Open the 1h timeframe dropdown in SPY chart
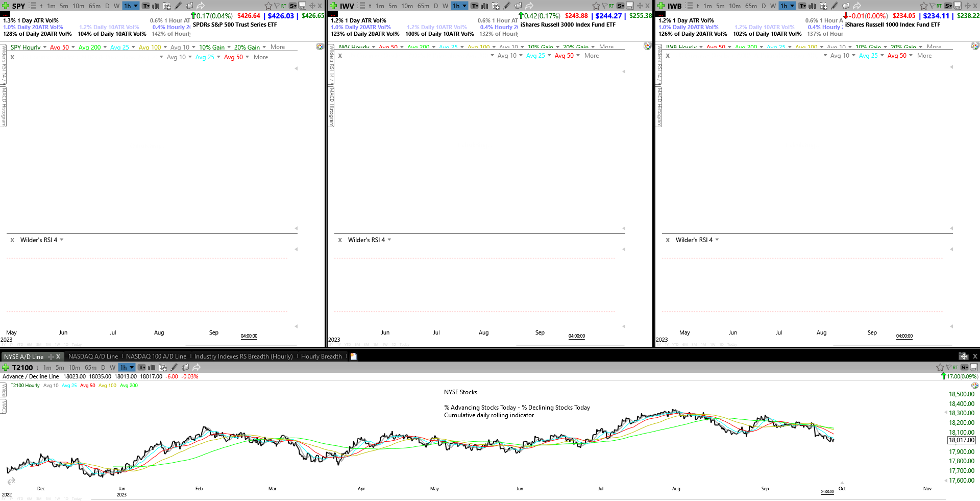The height and width of the screenshot is (501, 980). (131, 6)
